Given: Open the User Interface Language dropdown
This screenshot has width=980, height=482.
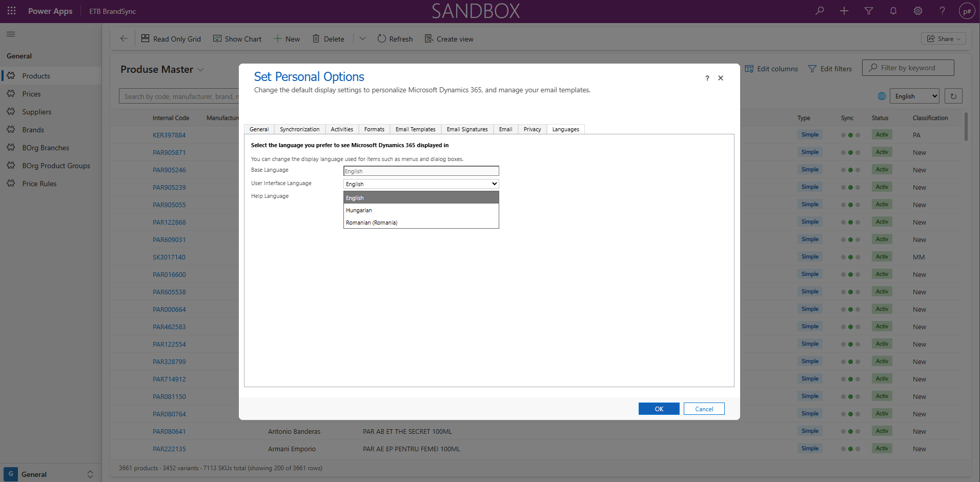Looking at the screenshot, I should pos(421,184).
